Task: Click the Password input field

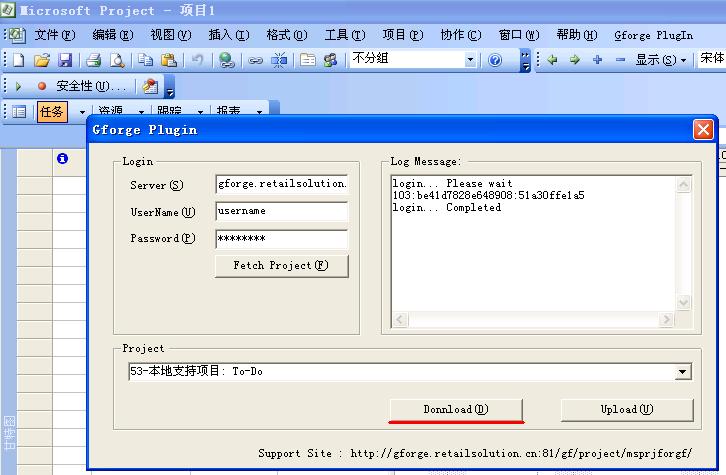Action: (282, 239)
